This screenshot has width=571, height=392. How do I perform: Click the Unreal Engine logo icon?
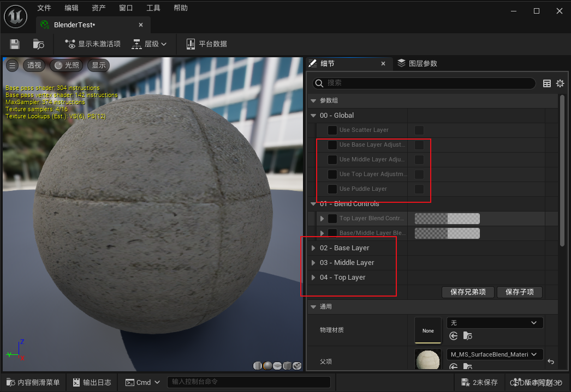[15, 16]
